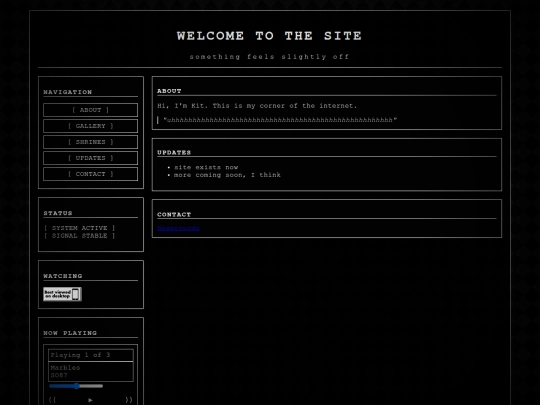
Task: Click the NAVIGATION panel heading
Action: [x=68, y=92]
